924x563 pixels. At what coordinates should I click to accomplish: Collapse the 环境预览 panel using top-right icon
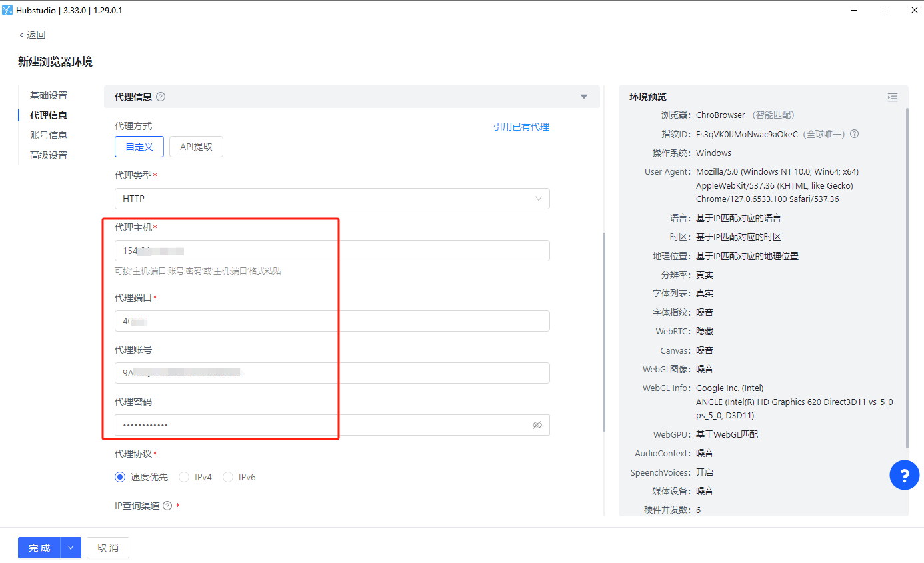tap(892, 97)
